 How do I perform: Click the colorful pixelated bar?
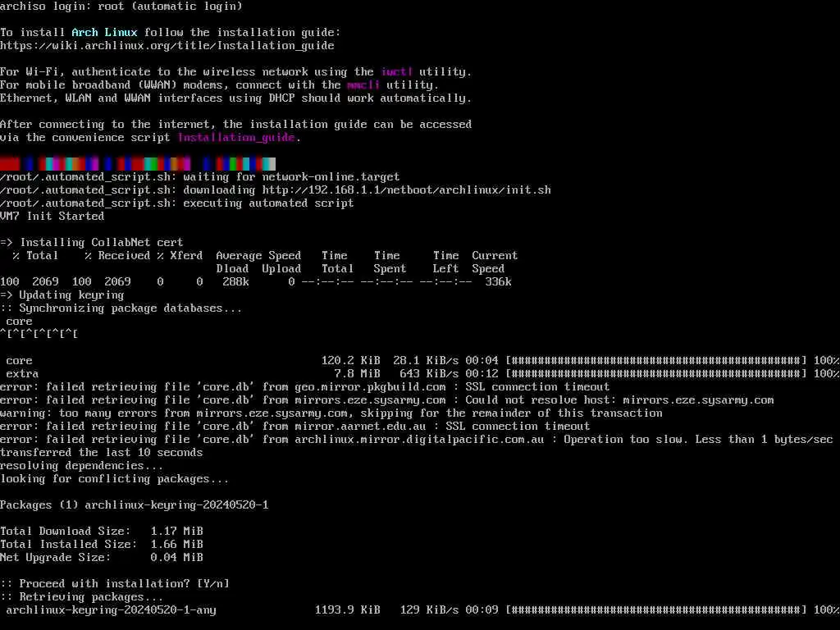(x=138, y=163)
